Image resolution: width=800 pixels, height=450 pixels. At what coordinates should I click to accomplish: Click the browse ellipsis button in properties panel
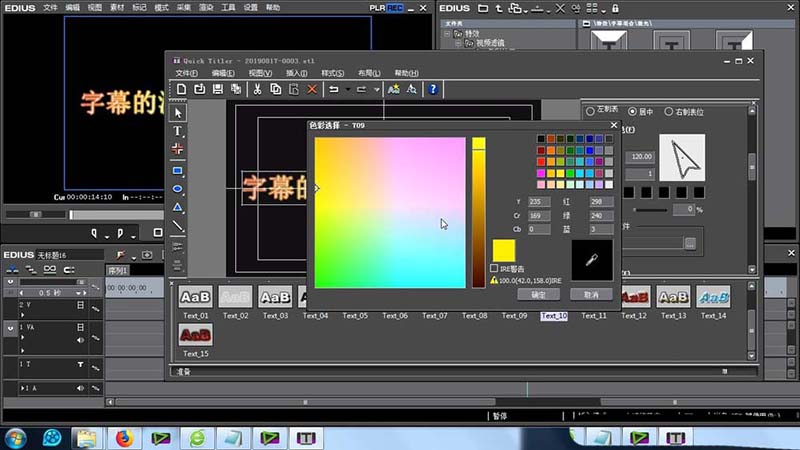click(x=690, y=244)
